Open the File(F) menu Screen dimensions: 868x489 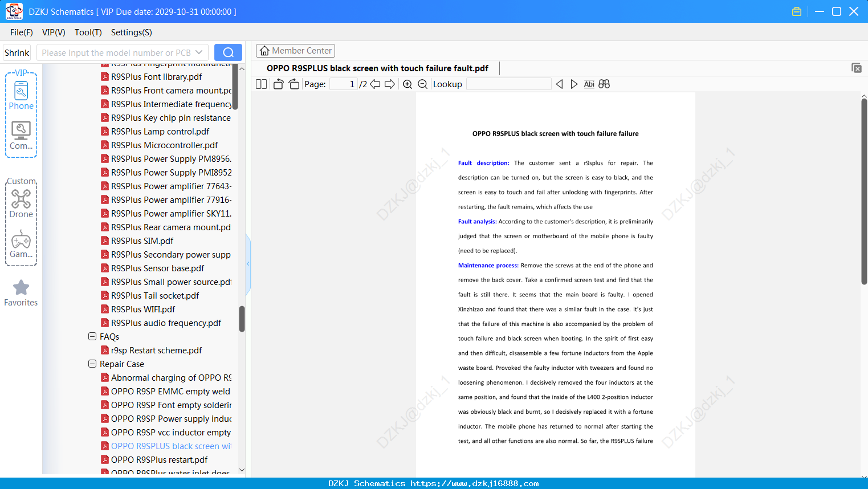[x=22, y=32]
